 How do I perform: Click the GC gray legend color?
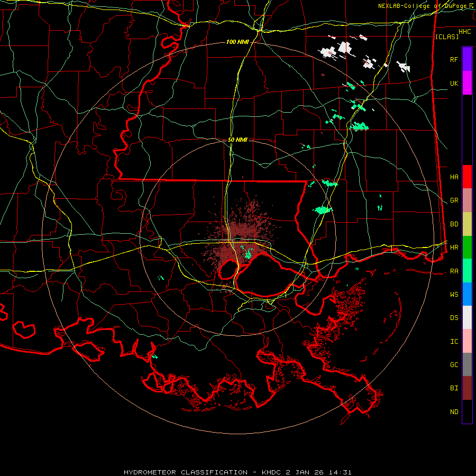click(467, 364)
